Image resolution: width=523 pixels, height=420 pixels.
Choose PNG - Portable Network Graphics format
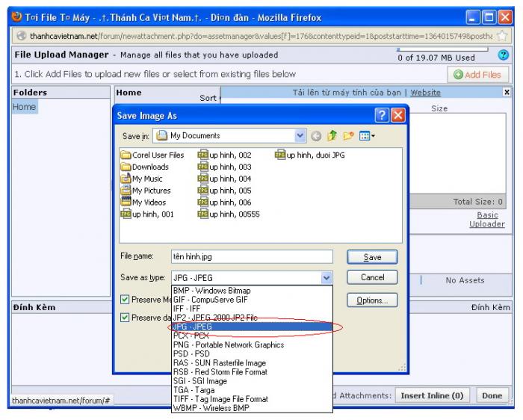[228, 345]
